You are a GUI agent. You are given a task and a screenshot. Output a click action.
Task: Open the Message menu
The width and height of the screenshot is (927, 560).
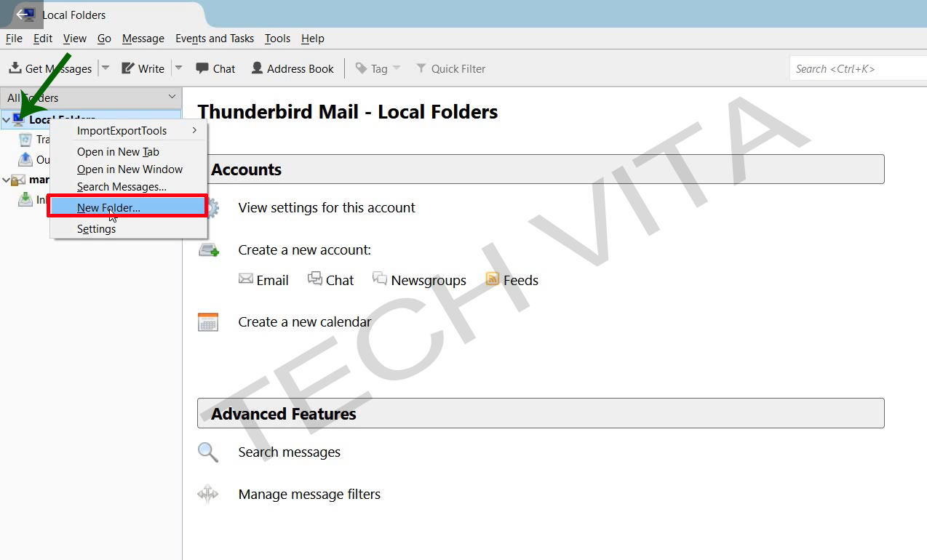click(143, 39)
